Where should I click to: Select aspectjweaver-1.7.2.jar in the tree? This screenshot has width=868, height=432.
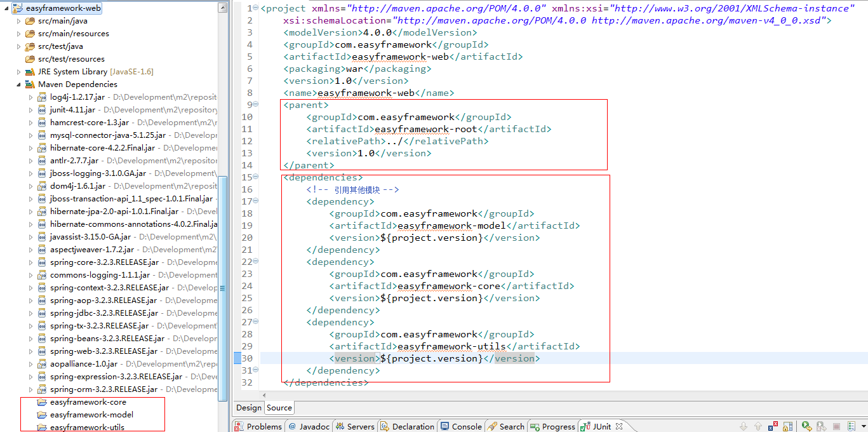tap(92, 250)
